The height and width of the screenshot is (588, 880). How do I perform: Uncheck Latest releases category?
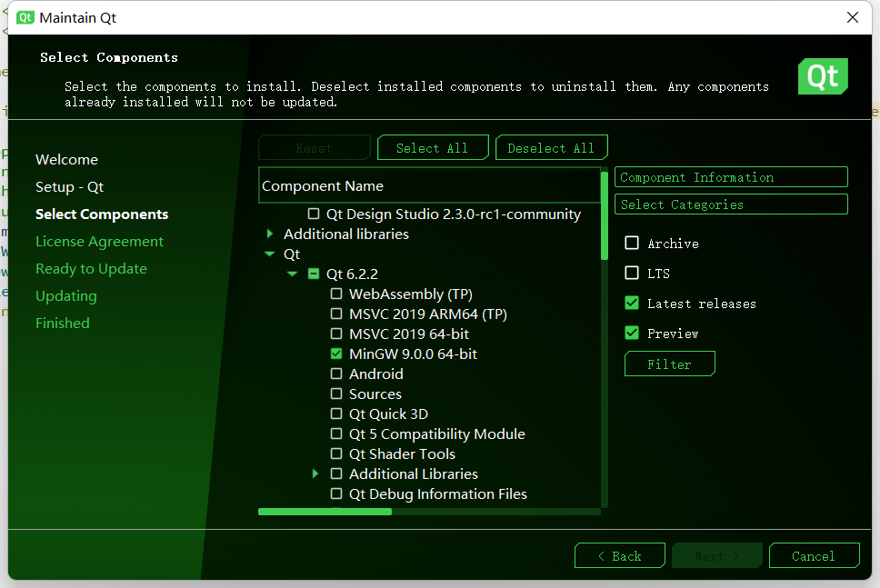pos(632,303)
